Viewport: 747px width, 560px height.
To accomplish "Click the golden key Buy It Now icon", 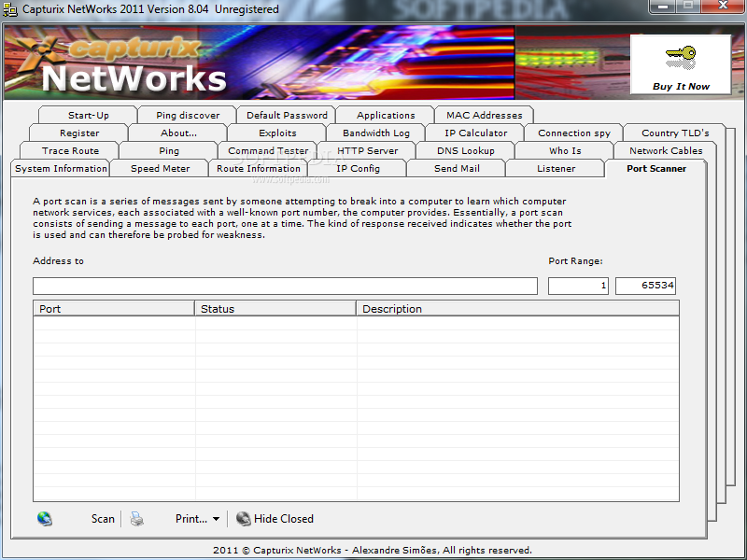I will (681, 58).
